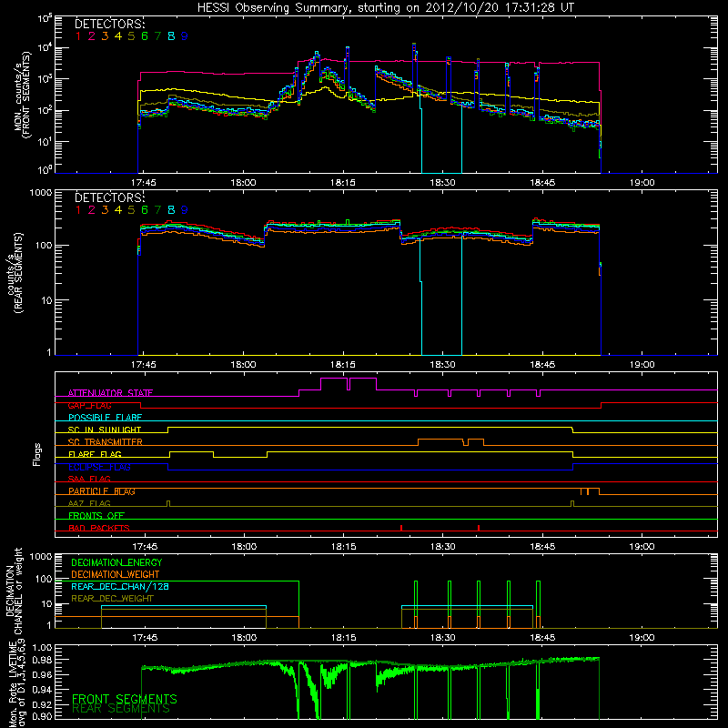Click the REAR SEGMENTS livetime legend text
This screenshot has height=728, width=728.
pos(121,709)
